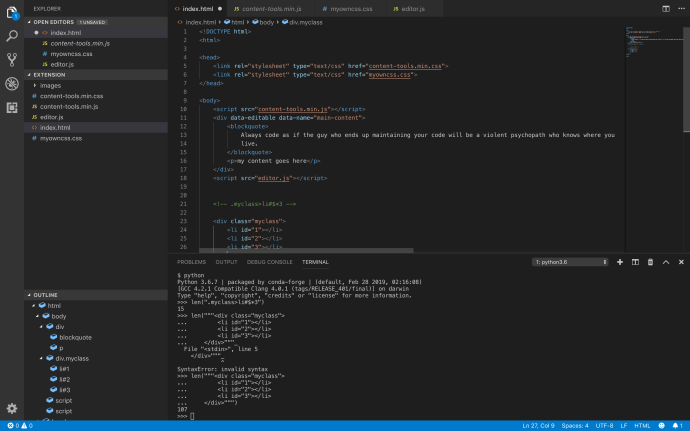This screenshot has height=431, width=690.
Task: Select content-tools.min.js in Open Editors
Action: click(80, 43)
